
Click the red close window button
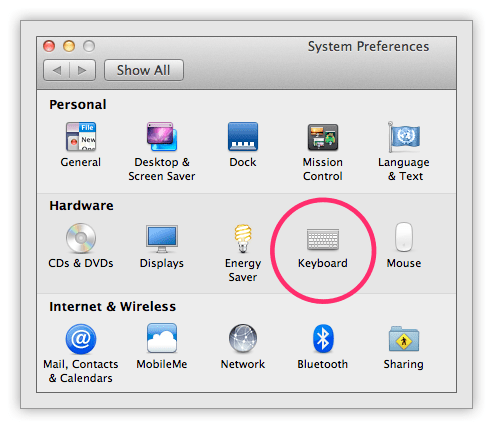coord(49,46)
